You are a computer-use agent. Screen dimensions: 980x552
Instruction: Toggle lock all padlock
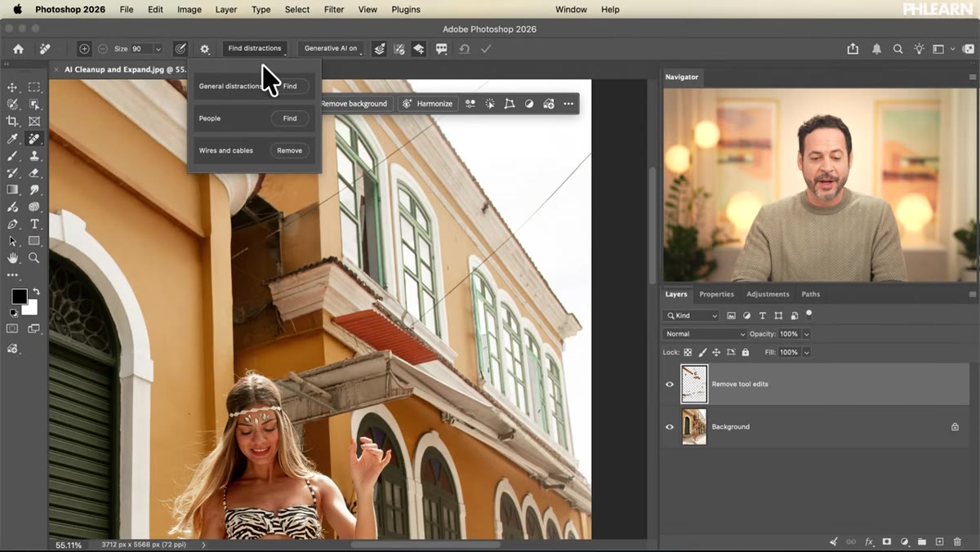745,353
